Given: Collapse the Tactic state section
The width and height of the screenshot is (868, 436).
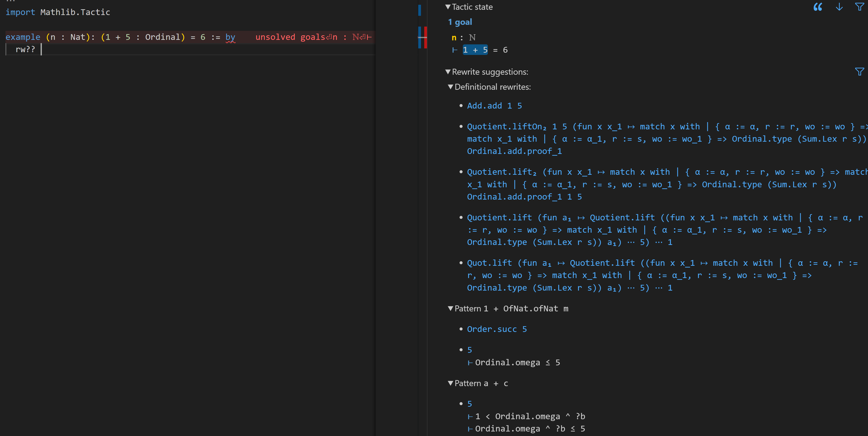Looking at the screenshot, I should (448, 7).
